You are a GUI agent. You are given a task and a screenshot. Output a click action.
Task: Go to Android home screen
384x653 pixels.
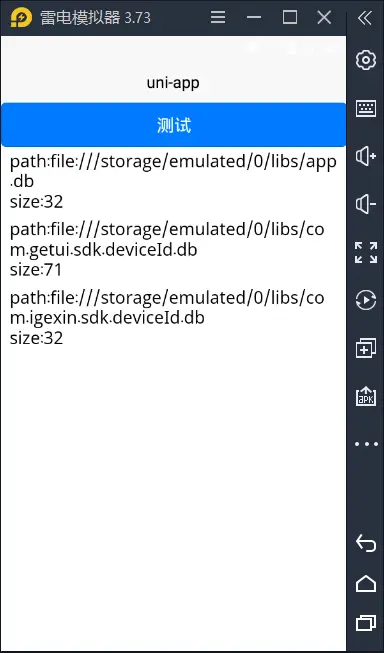(366, 583)
